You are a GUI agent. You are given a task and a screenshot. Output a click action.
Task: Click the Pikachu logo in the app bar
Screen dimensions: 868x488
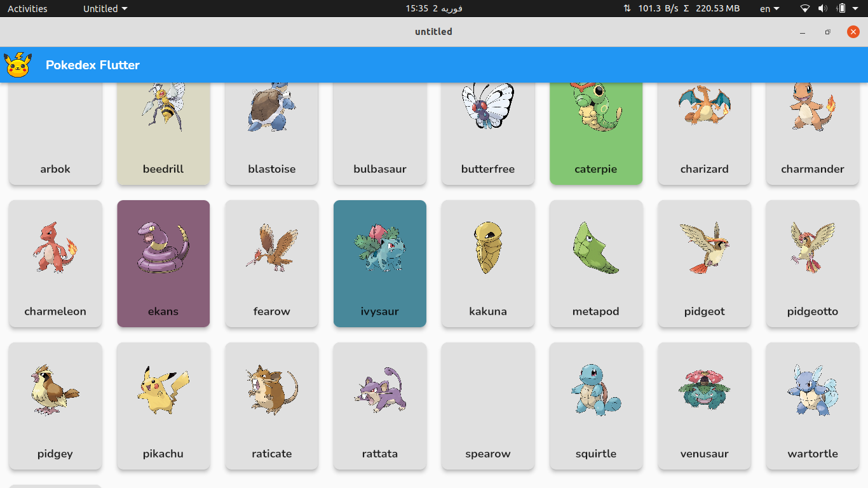tap(18, 65)
